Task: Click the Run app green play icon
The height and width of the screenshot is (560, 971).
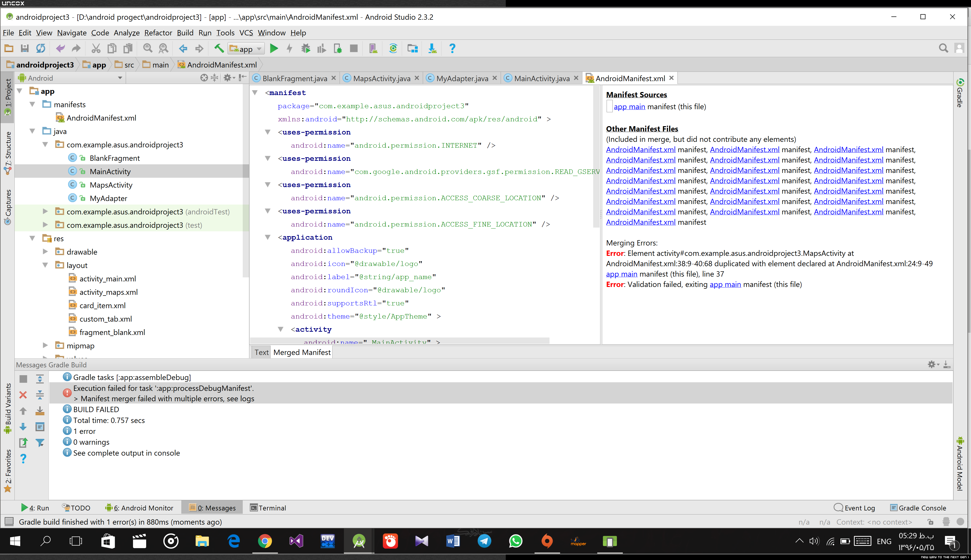Action: (274, 49)
